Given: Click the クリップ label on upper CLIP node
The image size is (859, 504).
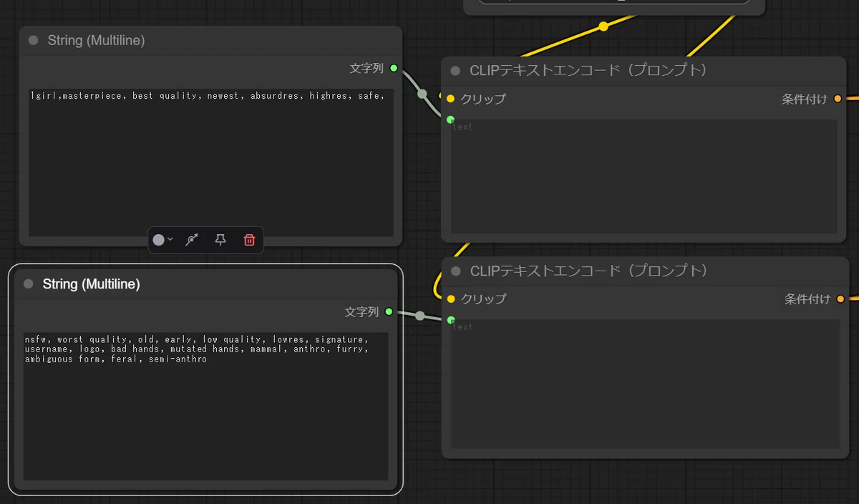Looking at the screenshot, I should [483, 99].
